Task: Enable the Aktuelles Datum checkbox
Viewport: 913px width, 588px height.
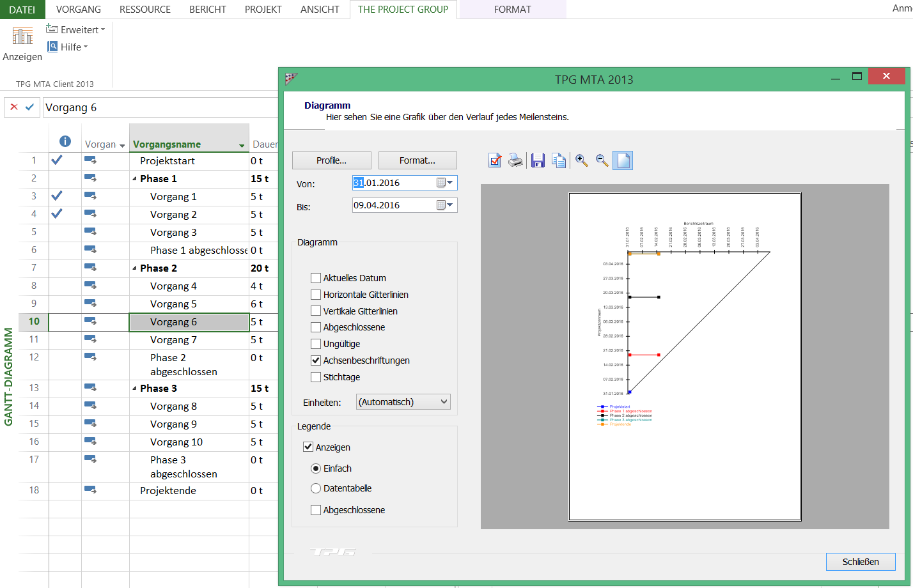Action: coord(316,278)
